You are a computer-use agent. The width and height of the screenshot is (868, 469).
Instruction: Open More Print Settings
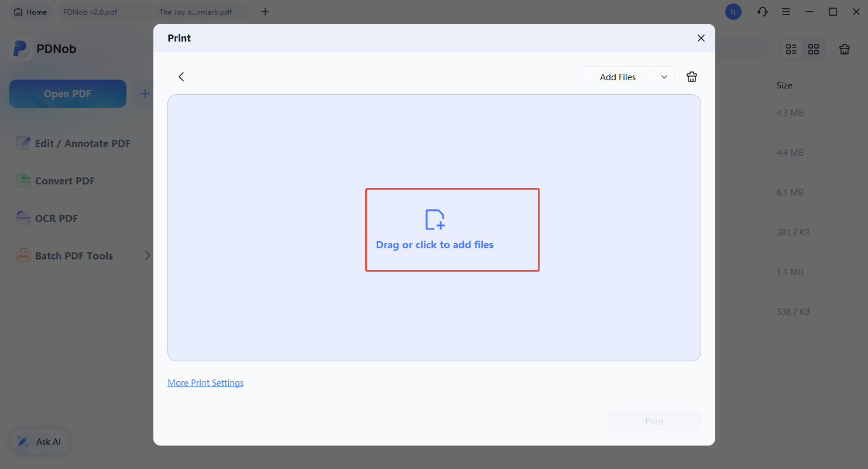[x=205, y=382]
